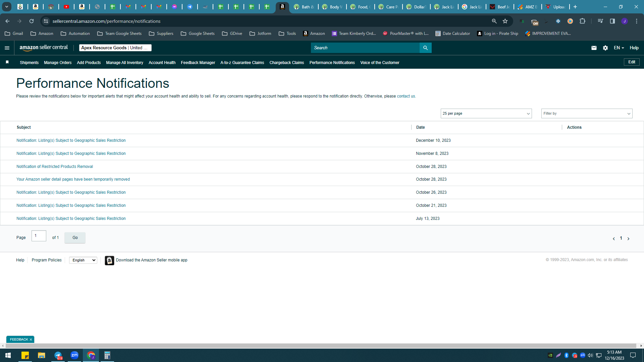Open Manage Orders
Screen dimensions: 644x362
58,63
